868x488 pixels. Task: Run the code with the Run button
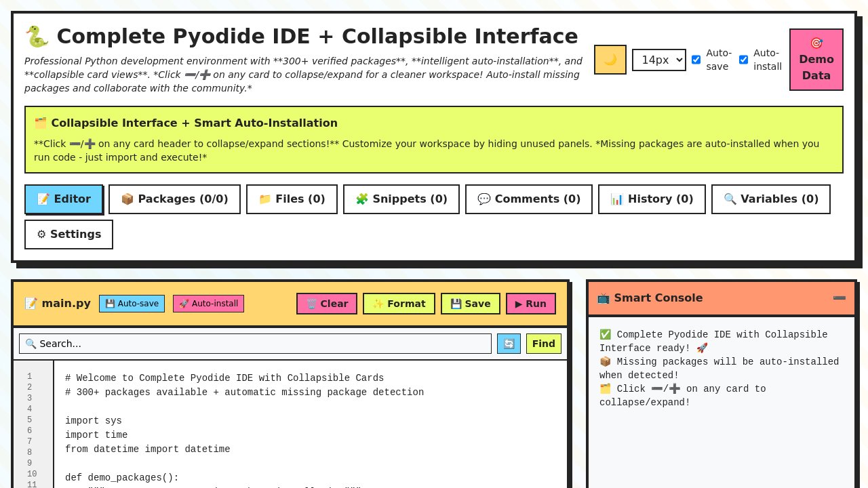click(531, 304)
